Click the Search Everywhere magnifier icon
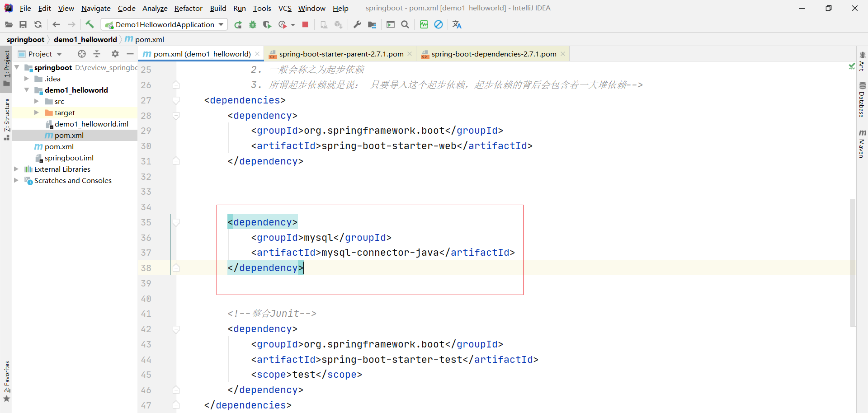The image size is (868, 413). click(x=405, y=24)
